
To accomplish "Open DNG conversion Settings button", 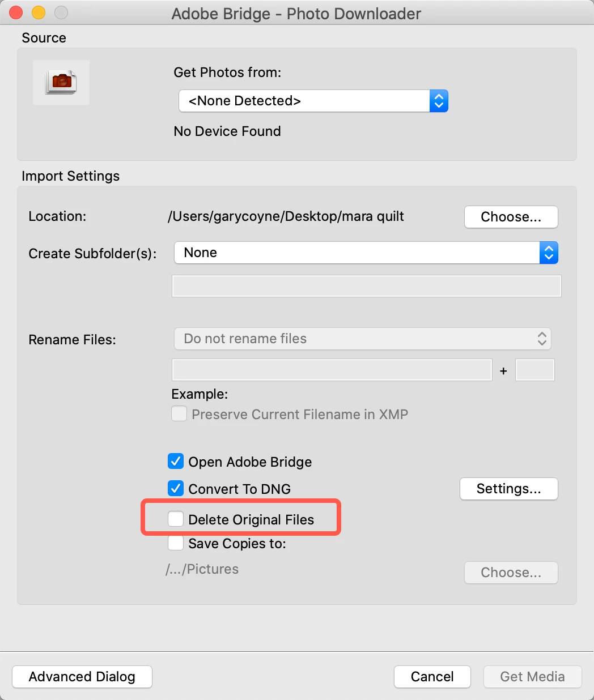I will pyautogui.click(x=509, y=489).
